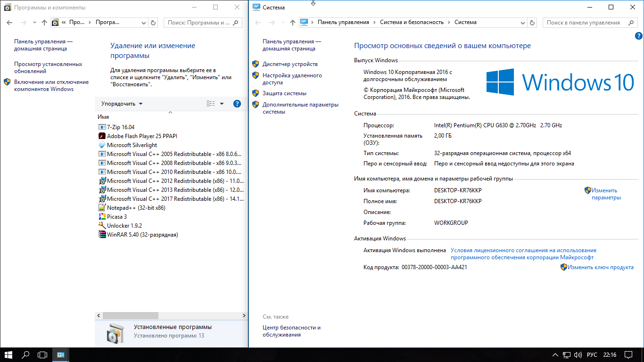Click Изменить ключ продукта link

pos(600,267)
